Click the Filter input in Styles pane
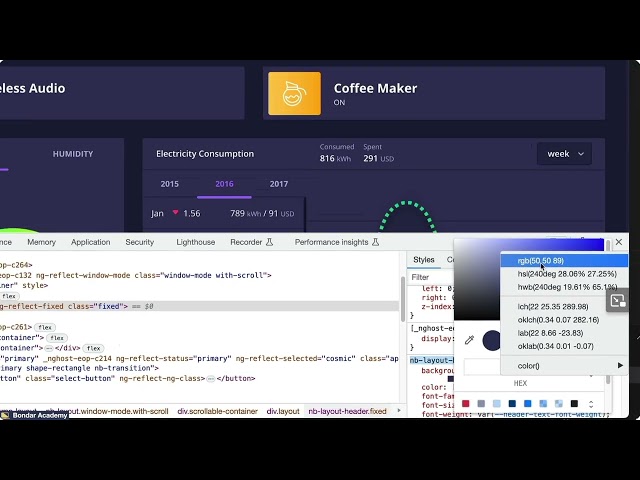 tap(429, 277)
